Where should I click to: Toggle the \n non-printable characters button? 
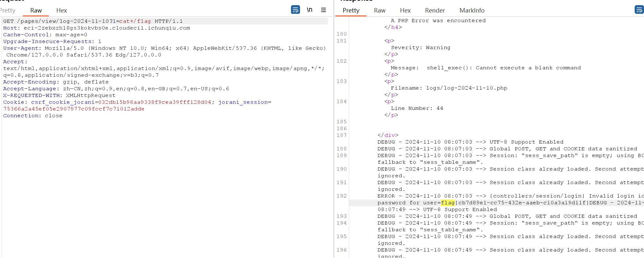309,10
